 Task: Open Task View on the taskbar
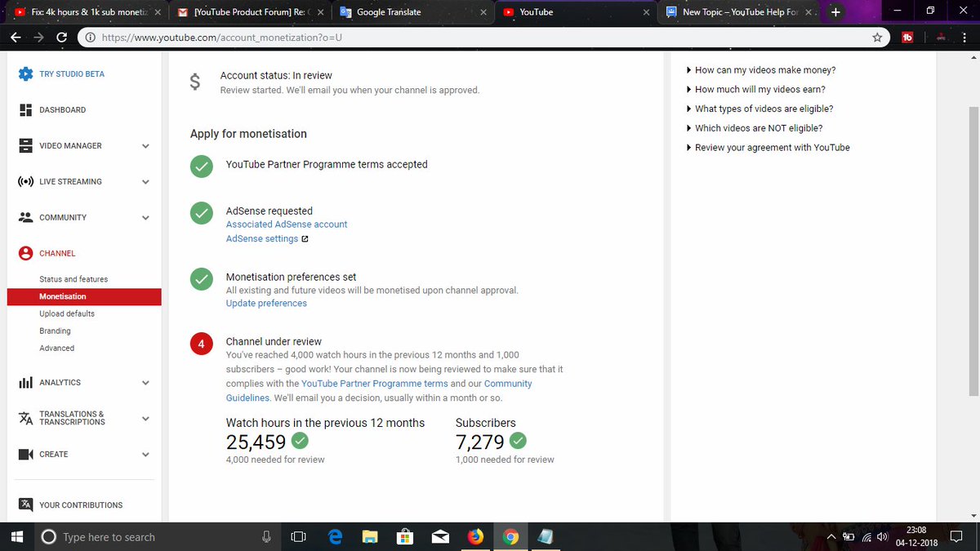pyautogui.click(x=299, y=536)
